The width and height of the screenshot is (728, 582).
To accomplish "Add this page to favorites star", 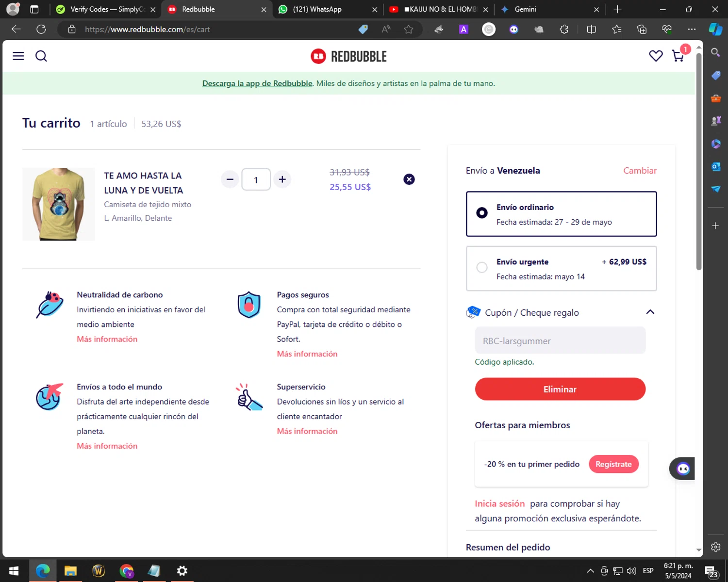I will [x=409, y=29].
